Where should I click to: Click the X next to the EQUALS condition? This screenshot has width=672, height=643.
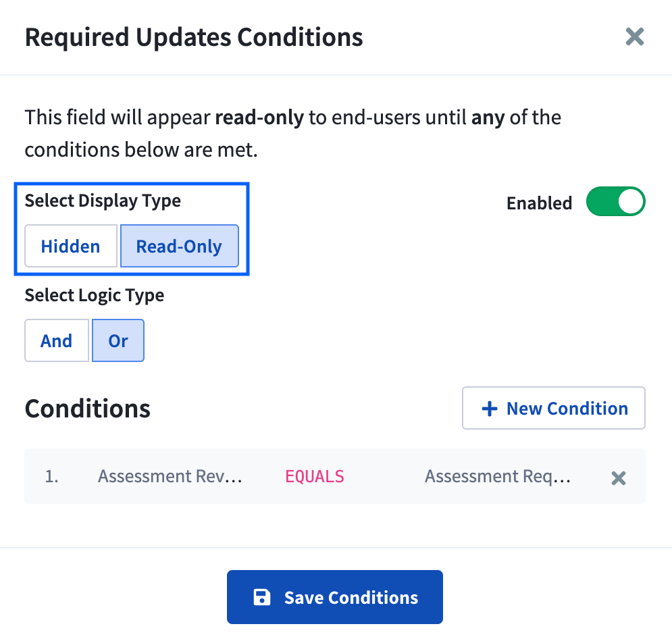pyautogui.click(x=618, y=478)
